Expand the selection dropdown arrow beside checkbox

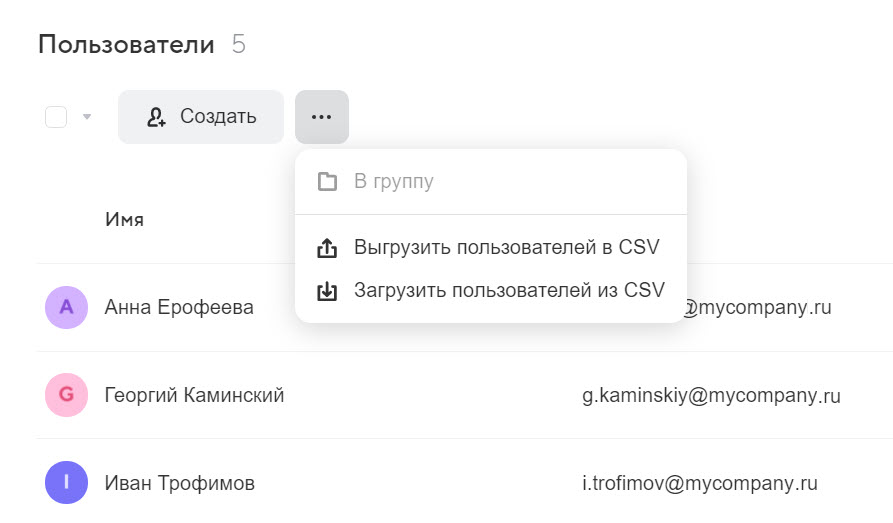point(87,117)
